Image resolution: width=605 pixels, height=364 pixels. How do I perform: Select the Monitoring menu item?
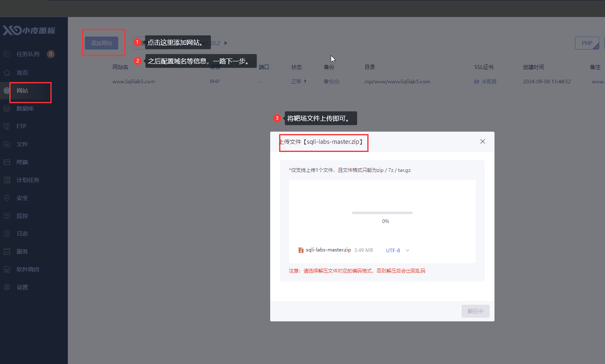[22, 216]
